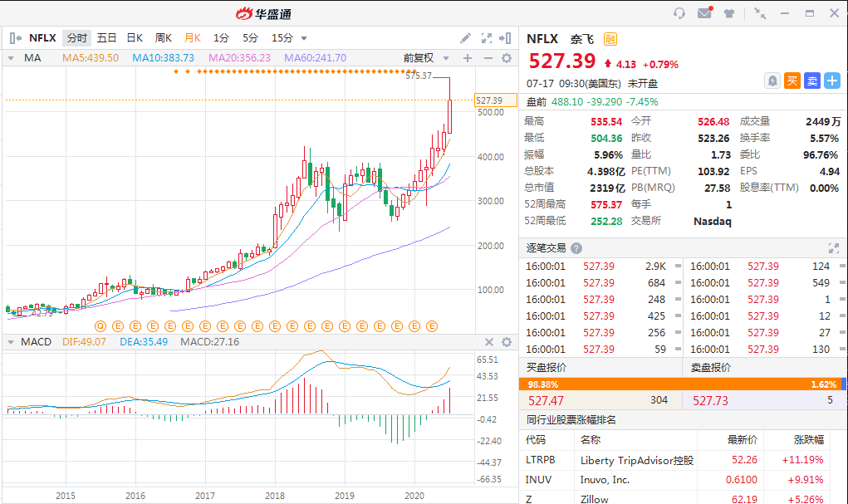Click the NFLX ticker label in toolbar
The image size is (848, 504).
coord(42,38)
